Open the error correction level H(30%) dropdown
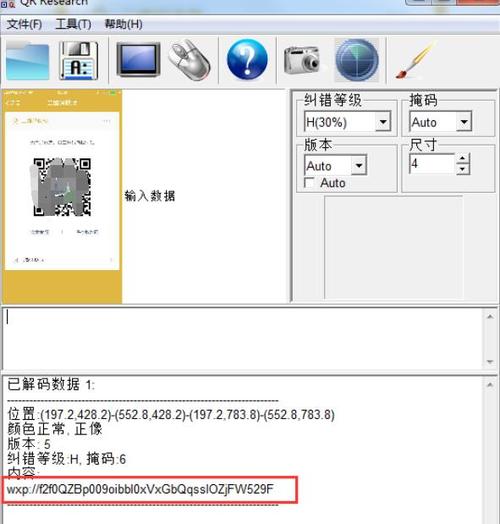Image resolution: width=500 pixels, height=524 pixels. [x=383, y=122]
